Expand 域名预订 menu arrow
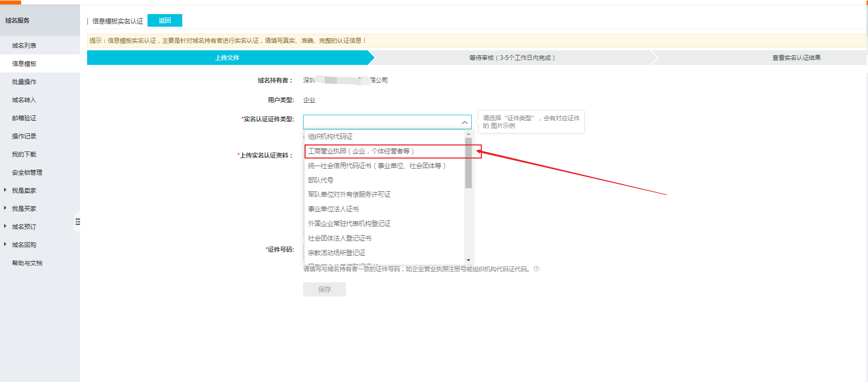The width and height of the screenshot is (868, 382). pyautogui.click(x=5, y=226)
